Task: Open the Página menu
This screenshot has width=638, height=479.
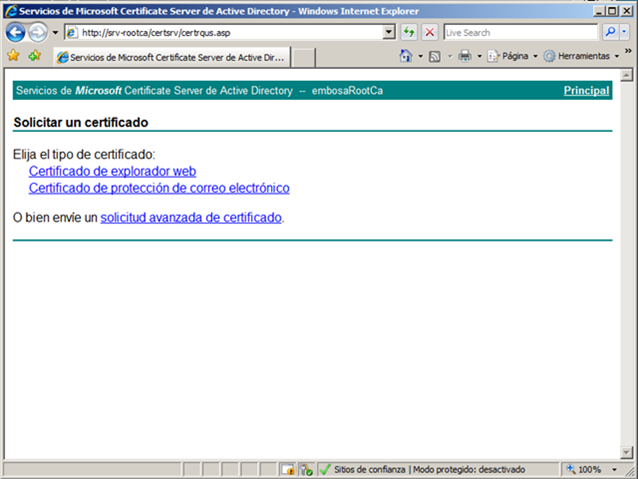Action: click(x=514, y=56)
